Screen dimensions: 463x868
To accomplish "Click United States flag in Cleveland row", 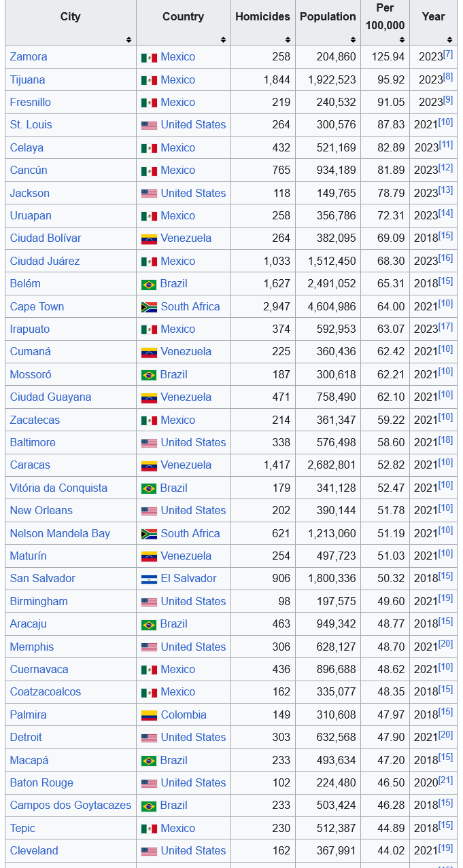I will point(149,851).
